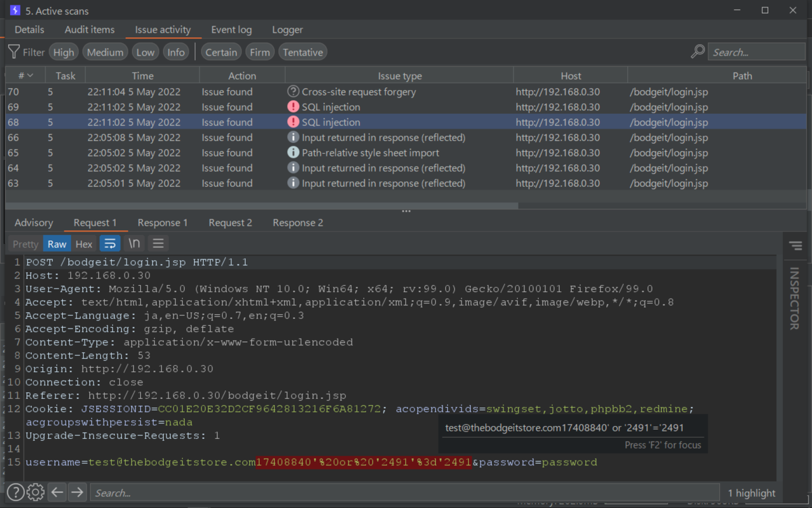Click the highlighted SQL payload in request body
The image size is (812, 508).
tap(363, 463)
